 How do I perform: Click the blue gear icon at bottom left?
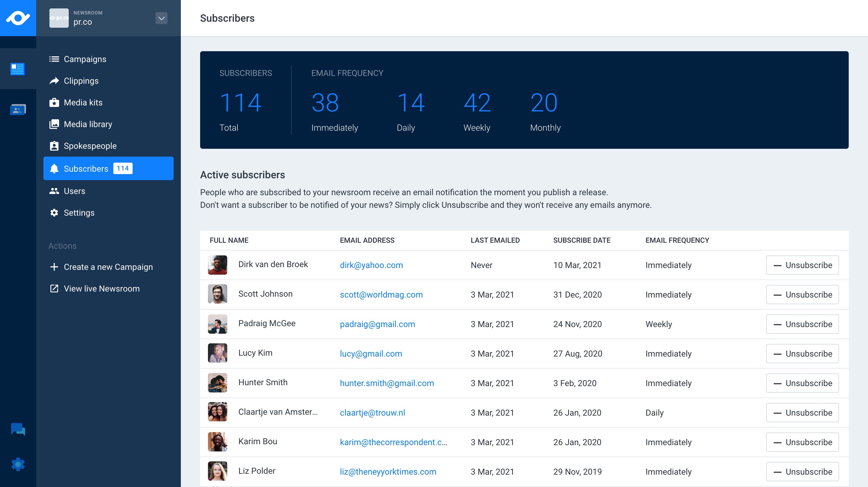point(18,464)
